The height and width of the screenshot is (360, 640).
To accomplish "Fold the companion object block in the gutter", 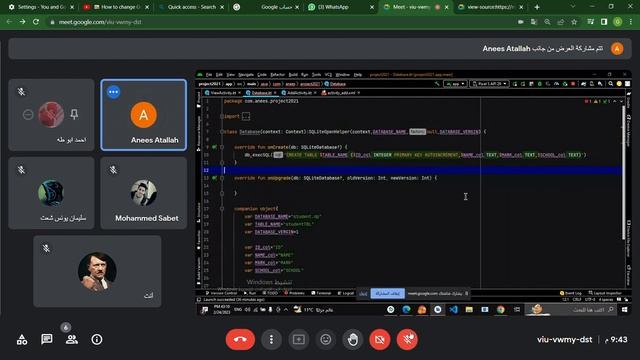I will [222, 209].
